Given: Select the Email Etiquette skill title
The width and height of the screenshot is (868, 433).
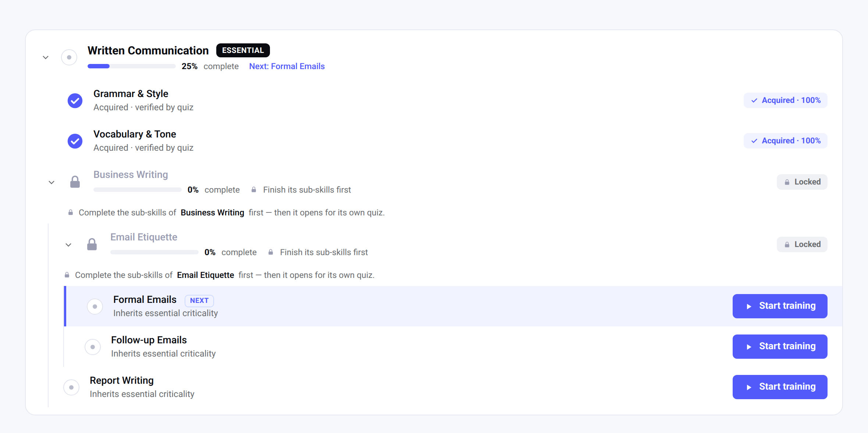Looking at the screenshot, I should tap(144, 237).
